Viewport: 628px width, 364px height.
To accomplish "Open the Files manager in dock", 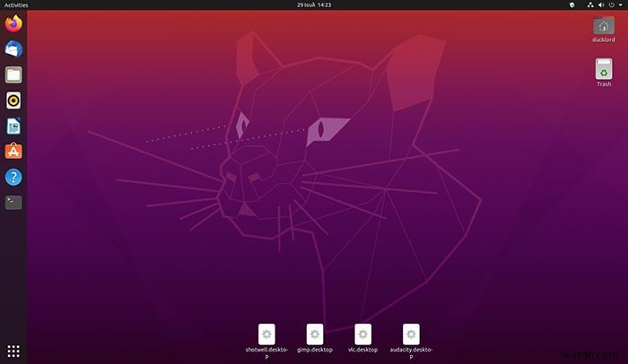I will pyautogui.click(x=13, y=75).
